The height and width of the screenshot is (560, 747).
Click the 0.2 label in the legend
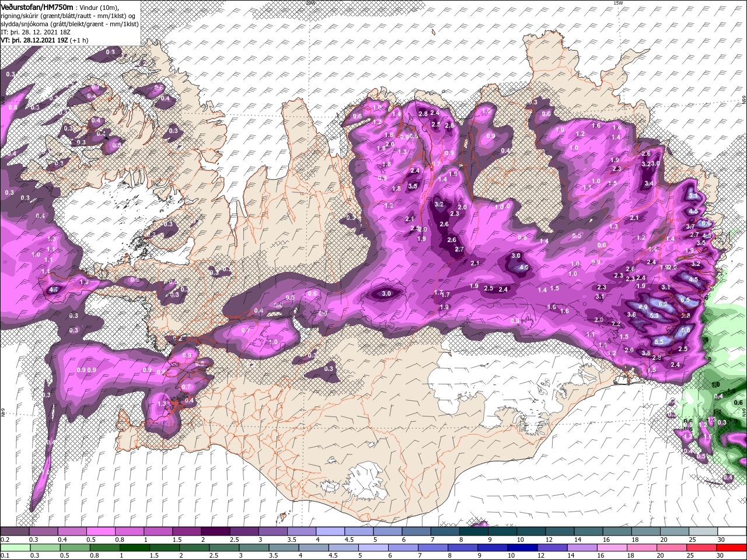click(5, 540)
